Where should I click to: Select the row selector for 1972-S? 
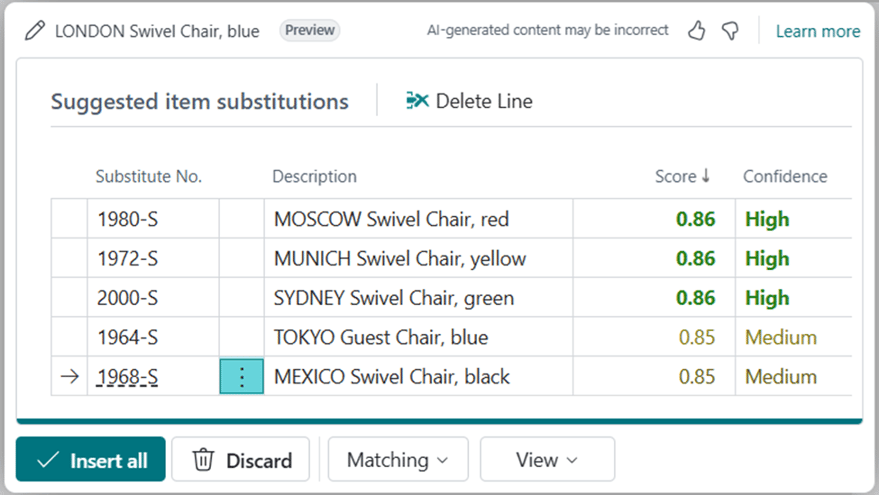tap(69, 259)
